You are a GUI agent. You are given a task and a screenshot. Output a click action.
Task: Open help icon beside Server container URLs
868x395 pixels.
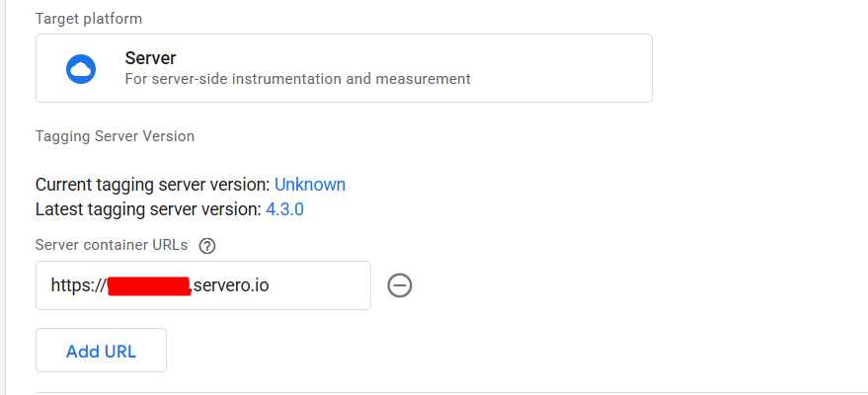(207, 246)
